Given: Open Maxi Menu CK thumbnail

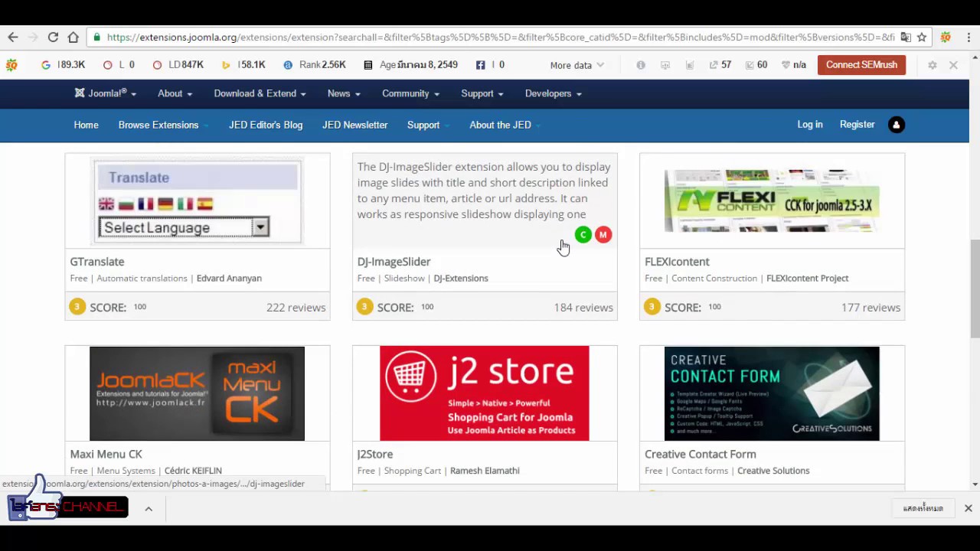Looking at the screenshot, I should [x=197, y=393].
